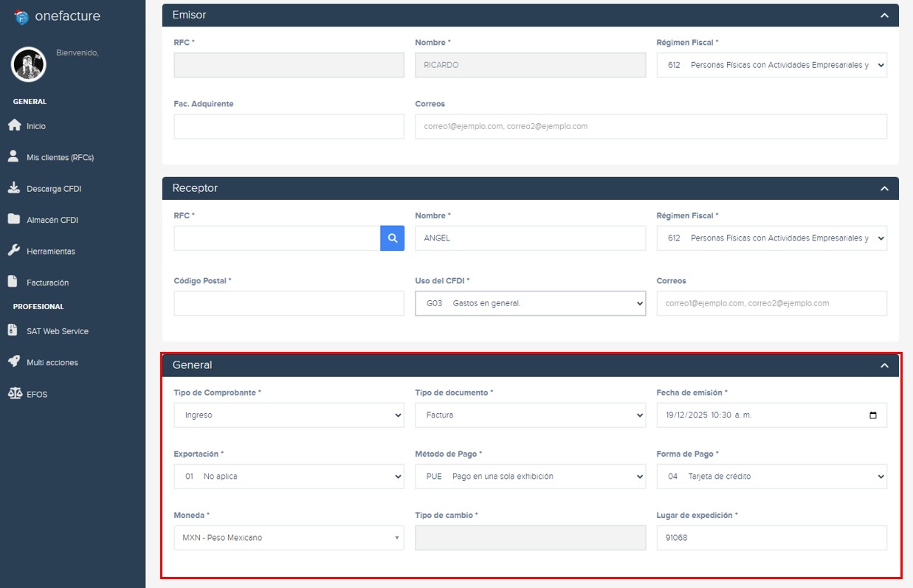Collapse the Emisor section with its chevron
The height and width of the screenshot is (588, 913).
point(884,15)
